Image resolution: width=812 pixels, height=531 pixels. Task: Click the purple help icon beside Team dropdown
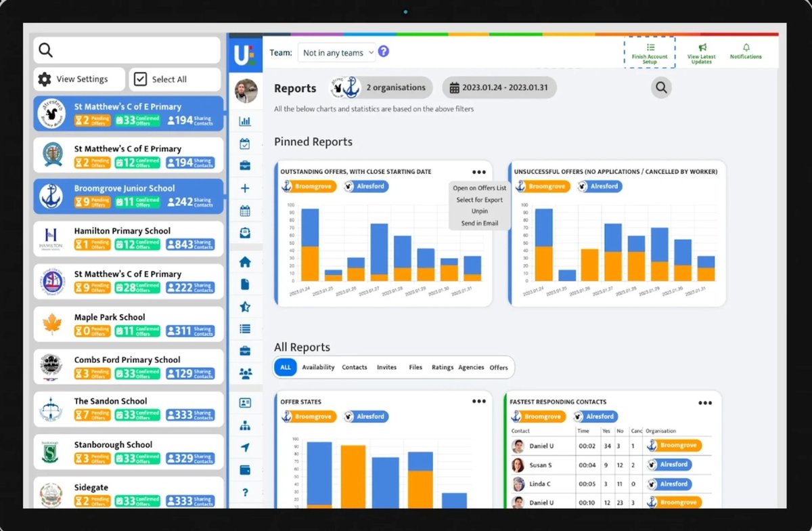[x=384, y=51]
